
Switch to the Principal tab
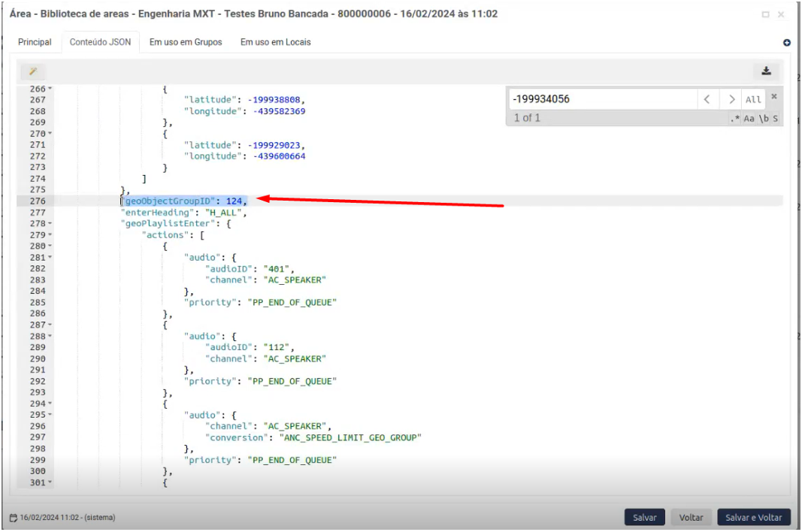[x=35, y=42]
